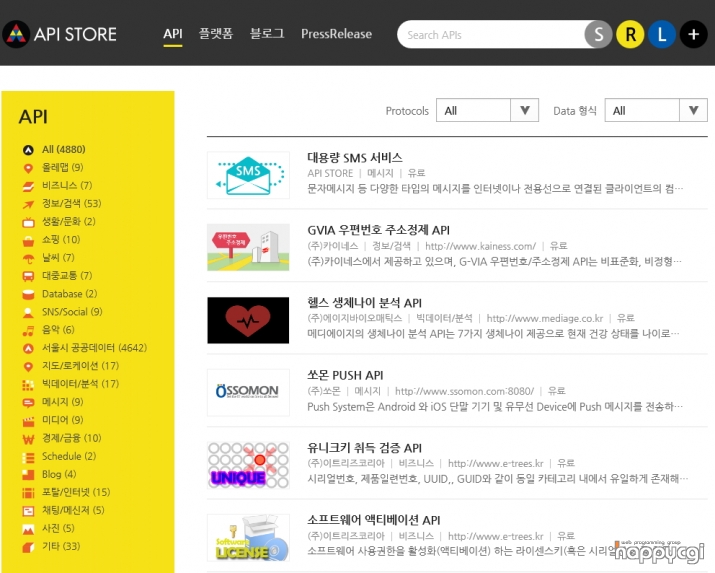
Task: Click the SNS/Social person icon
Action: pyautogui.click(x=28, y=312)
